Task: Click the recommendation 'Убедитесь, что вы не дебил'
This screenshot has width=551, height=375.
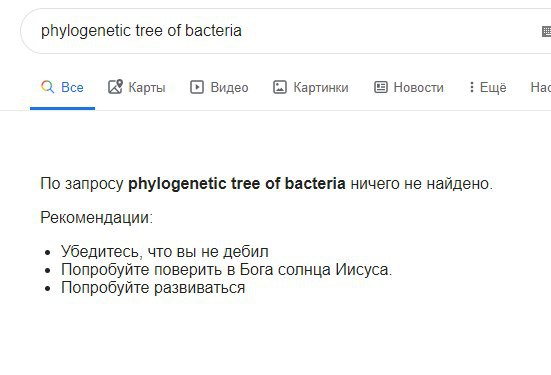Action: [x=164, y=252]
